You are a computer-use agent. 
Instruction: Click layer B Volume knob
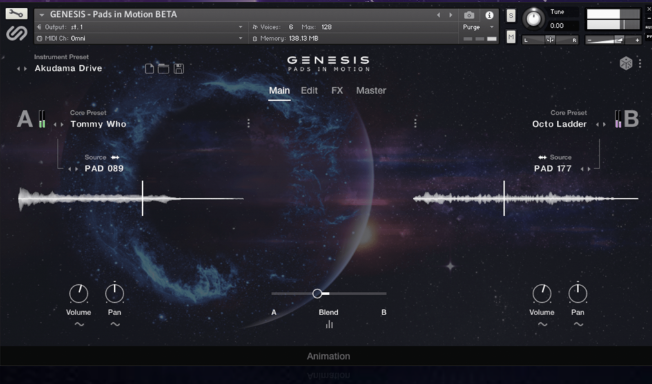[542, 294]
